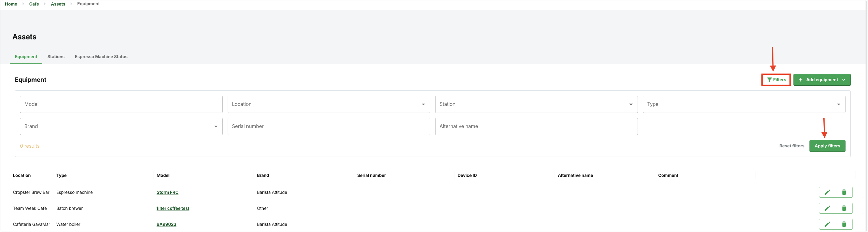Screen dimensions: 868x232
Task: Delete the Storm FRC equipment row
Action: point(844,192)
